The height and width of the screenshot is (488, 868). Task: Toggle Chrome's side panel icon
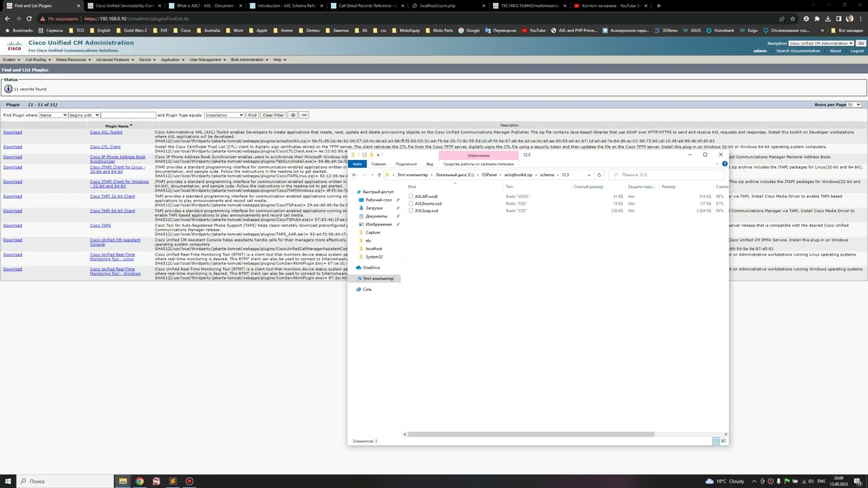[x=839, y=18]
